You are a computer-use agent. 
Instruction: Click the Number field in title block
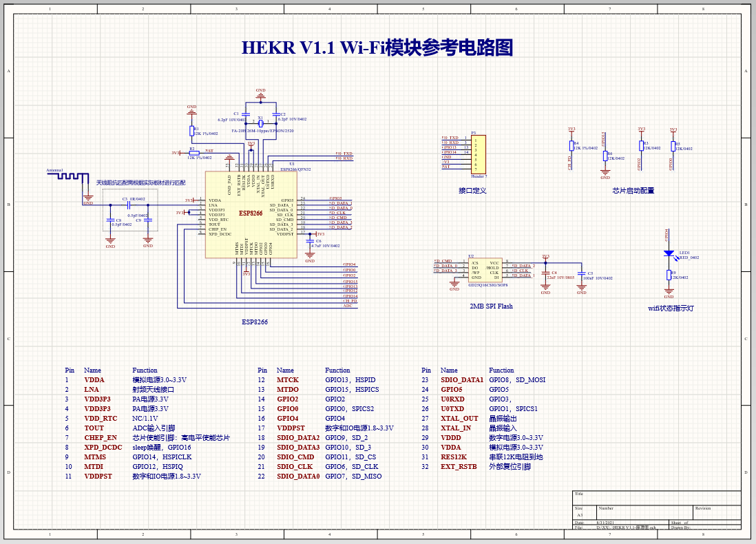click(645, 512)
